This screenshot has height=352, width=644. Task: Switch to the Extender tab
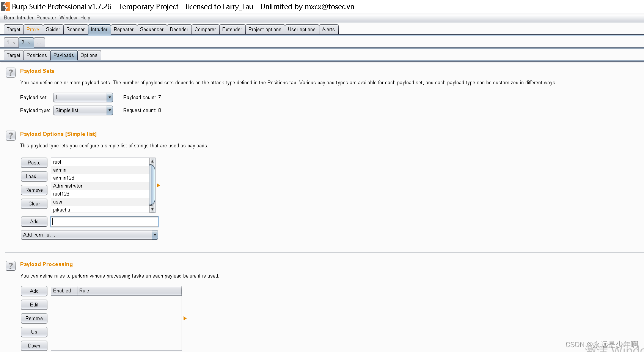click(x=232, y=30)
